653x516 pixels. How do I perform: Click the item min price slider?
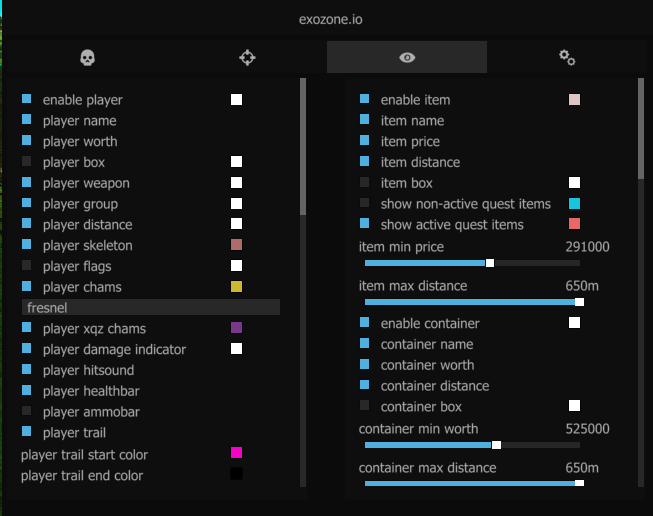[490, 263]
